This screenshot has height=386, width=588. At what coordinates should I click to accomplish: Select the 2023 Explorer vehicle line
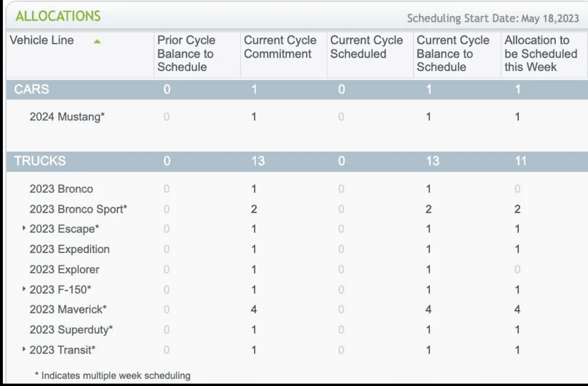pyautogui.click(x=64, y=270)
